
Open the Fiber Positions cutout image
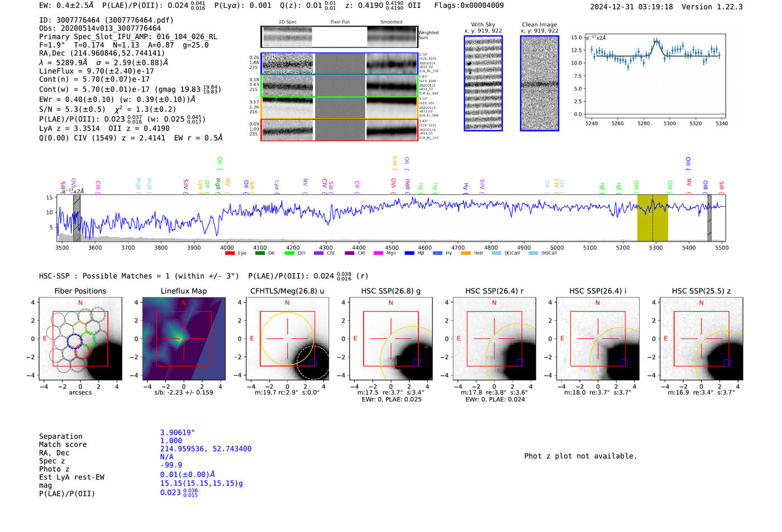click(80, 339)
